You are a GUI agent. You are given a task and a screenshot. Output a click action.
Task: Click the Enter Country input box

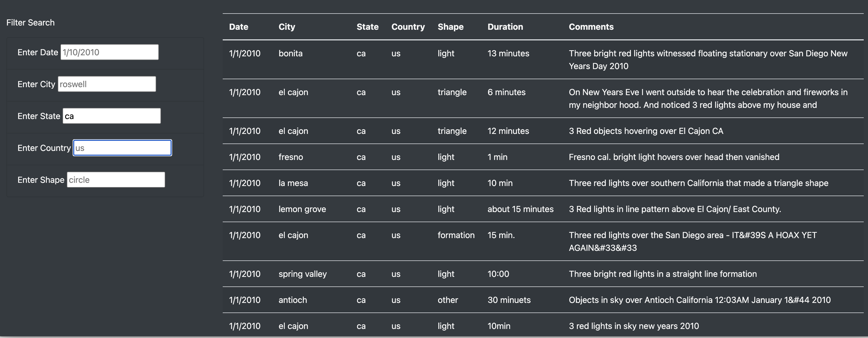tap(122, 148)
